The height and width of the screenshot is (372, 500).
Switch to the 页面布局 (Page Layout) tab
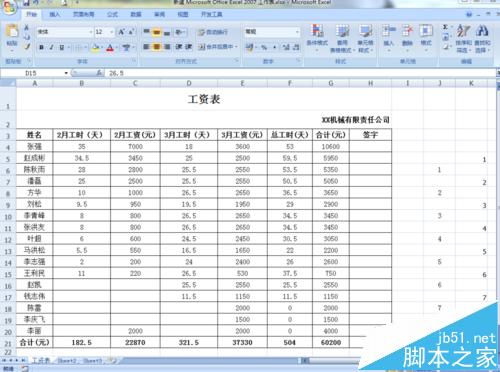click(x=84, y=14)
